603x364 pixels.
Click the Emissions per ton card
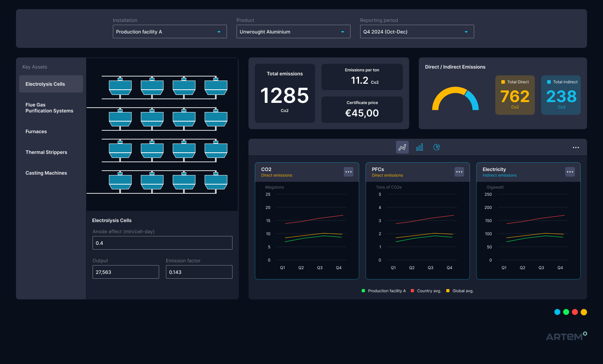pos(362,77)
